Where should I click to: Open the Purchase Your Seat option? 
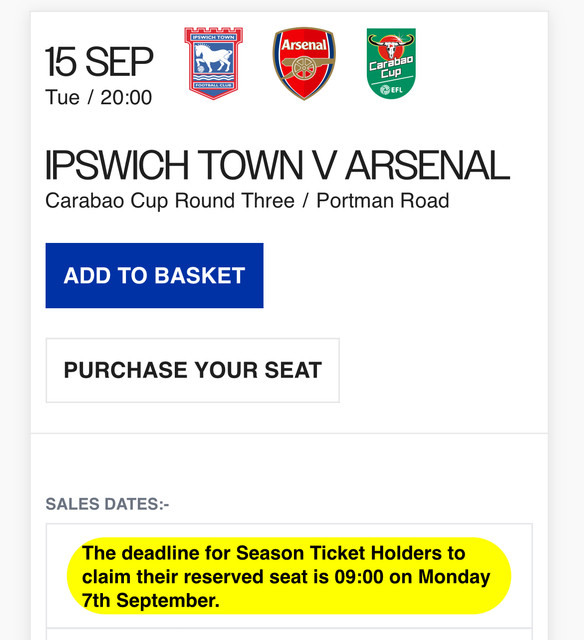193,370
